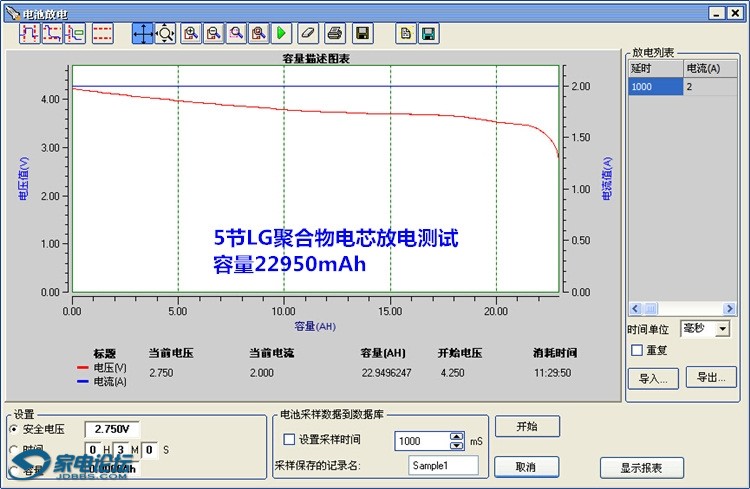Click the first square-wave chart toolbar icon
Image resolution: width=750 pixels, height=489 pixels.
tap(30, 33)
